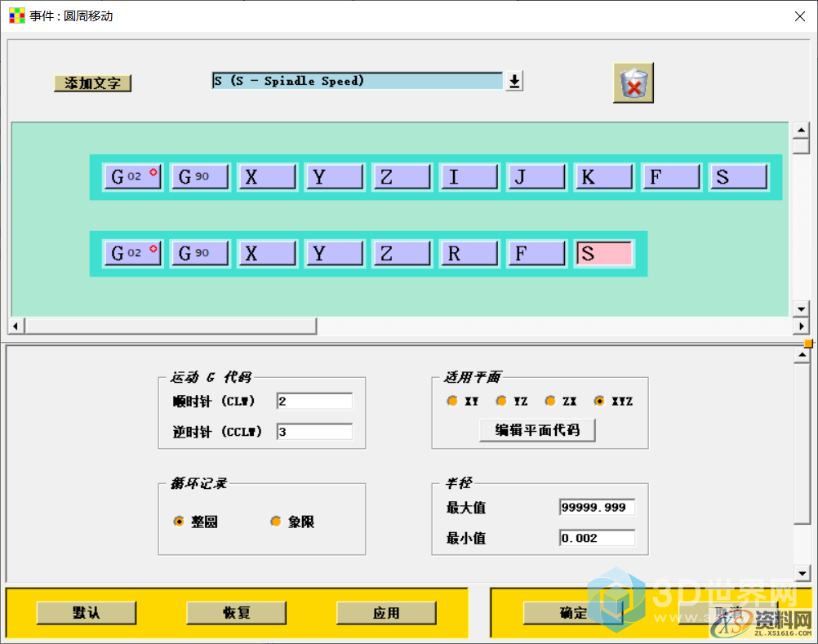Image resolution: width=818 pixels, height=644 pixels.
Task: Click the 顺时针 (CLW) code input field
Action: coord(314,401)
